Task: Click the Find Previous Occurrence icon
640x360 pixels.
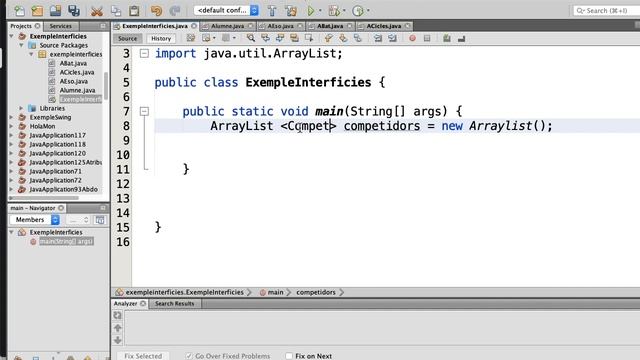Action: pyautogui.click(x=265, y=38)
